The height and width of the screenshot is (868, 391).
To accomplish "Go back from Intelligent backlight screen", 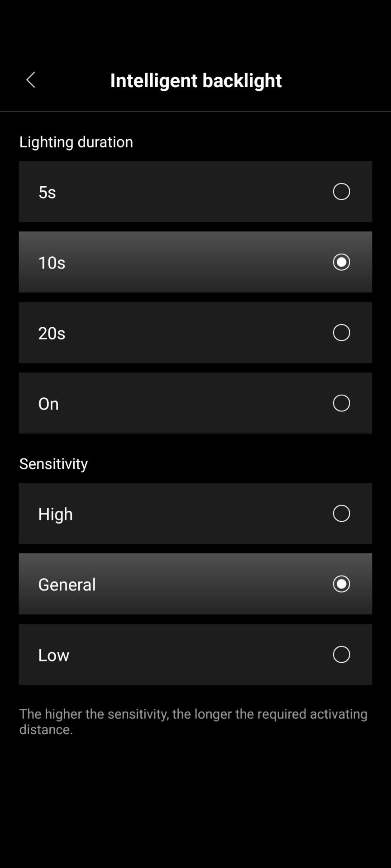I will pos(31,80).
